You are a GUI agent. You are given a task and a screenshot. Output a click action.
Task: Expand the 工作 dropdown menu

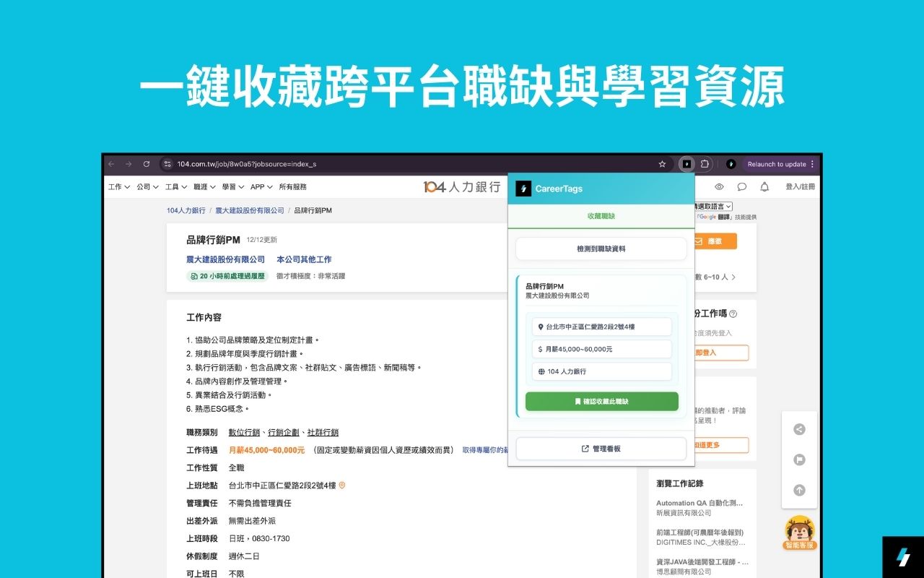(119, 186)
